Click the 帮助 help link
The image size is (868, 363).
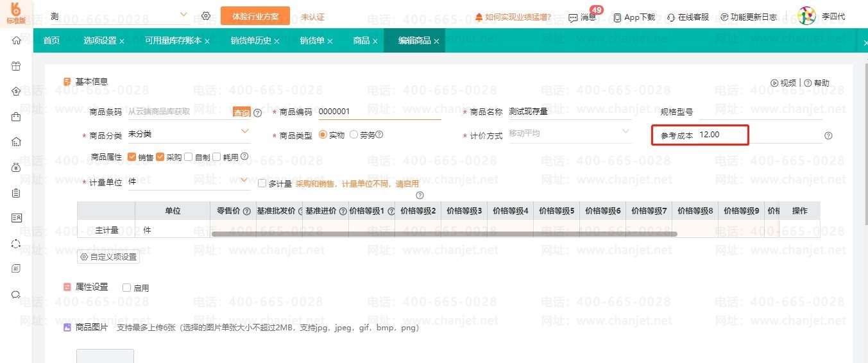click(816, 83)
